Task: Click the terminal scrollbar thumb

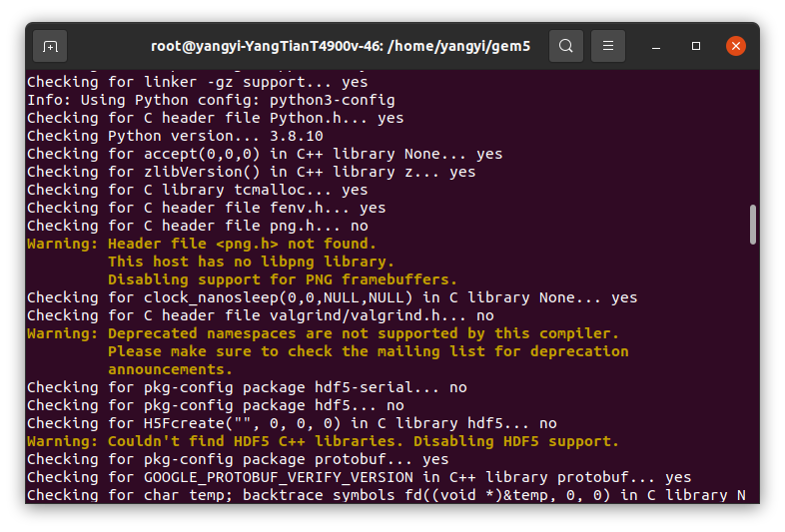Action: [752, 225]
